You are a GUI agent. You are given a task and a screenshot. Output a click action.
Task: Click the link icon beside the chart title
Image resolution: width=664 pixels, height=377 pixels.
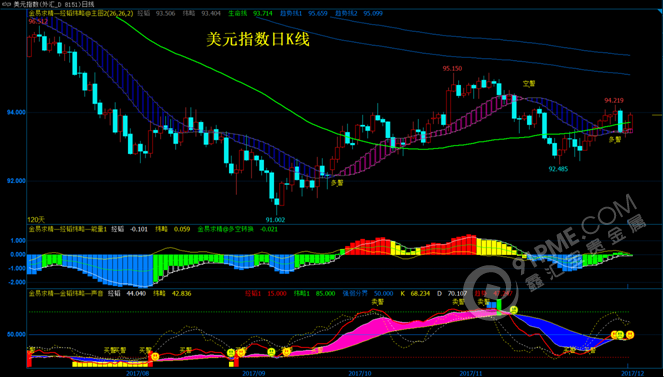(x=6, y=4)
